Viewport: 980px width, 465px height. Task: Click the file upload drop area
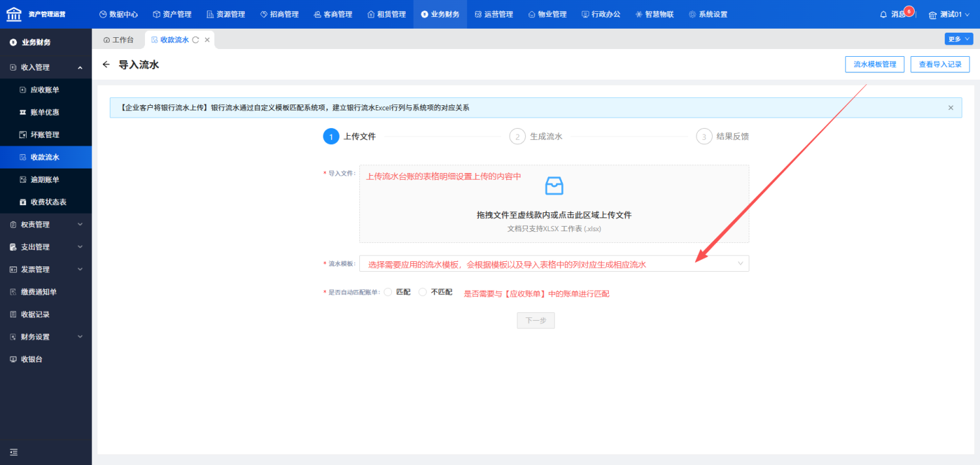(x=554, y=204)
